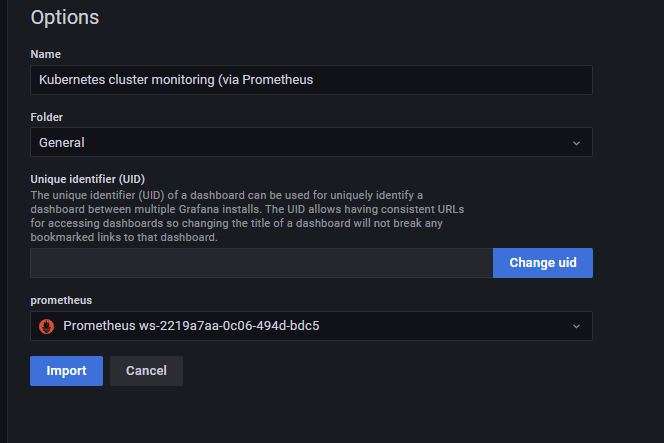Screen dimensions: 664x443
Task: Open the Folder selector showing General
Action: pyautogui.click(x=310, y=143)
